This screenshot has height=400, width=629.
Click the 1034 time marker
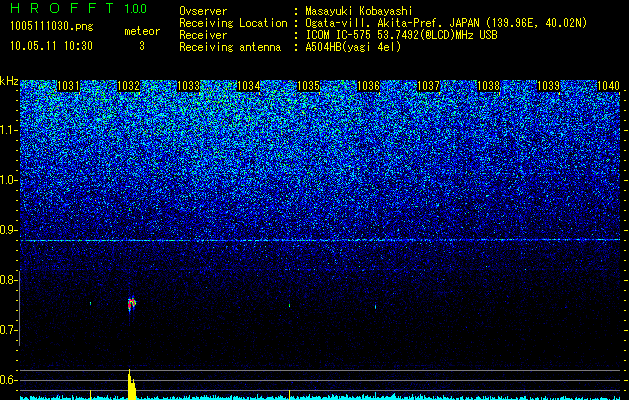pyautogui.click(x=248, y=86)
